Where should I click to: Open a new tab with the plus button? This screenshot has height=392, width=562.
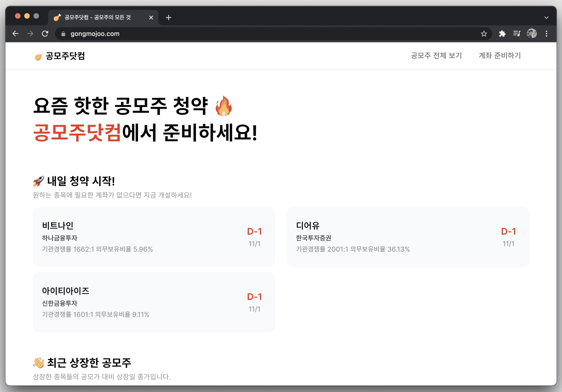[168, 17]
